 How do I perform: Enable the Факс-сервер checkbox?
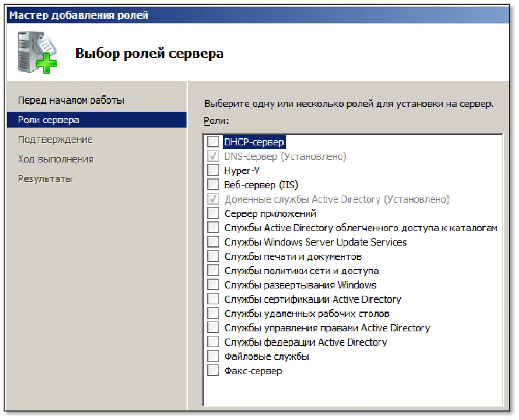[x=213, y=370]
